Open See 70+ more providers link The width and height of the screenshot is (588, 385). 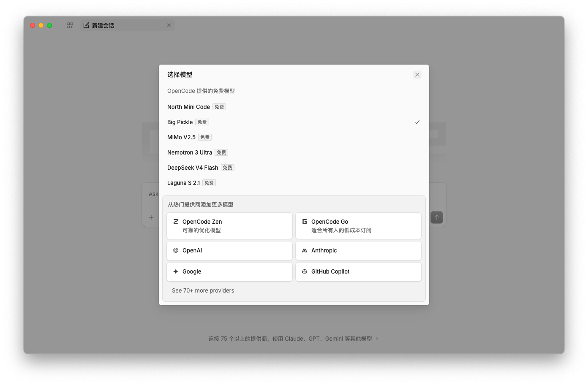[203, 290]
